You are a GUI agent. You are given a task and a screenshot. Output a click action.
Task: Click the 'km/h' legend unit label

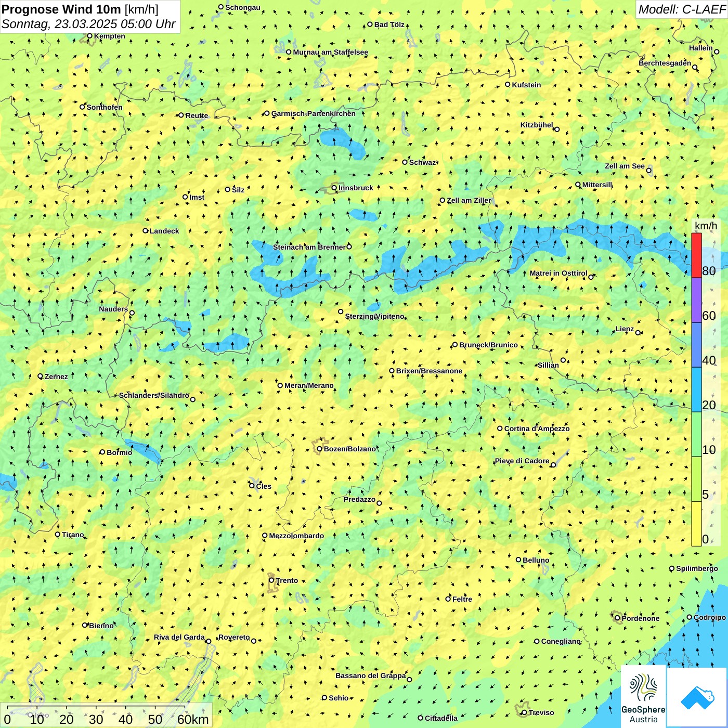706,226
